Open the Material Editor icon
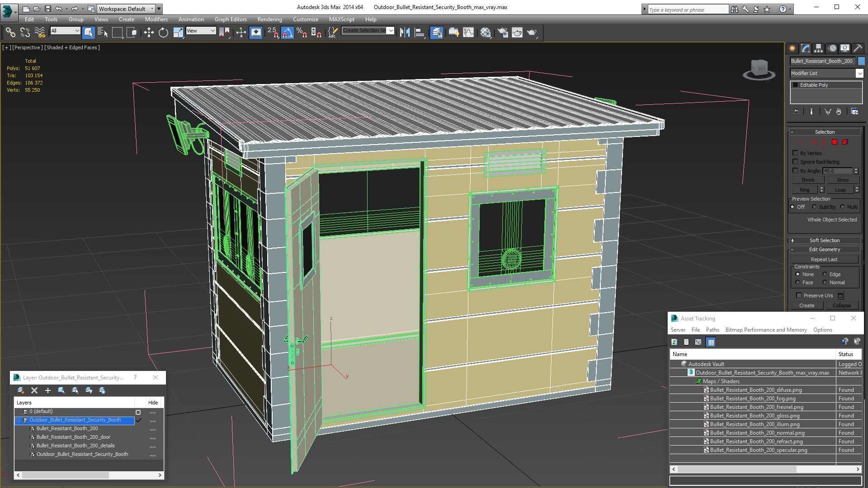This screenshot has height=488, width=868. pos(486,33)
